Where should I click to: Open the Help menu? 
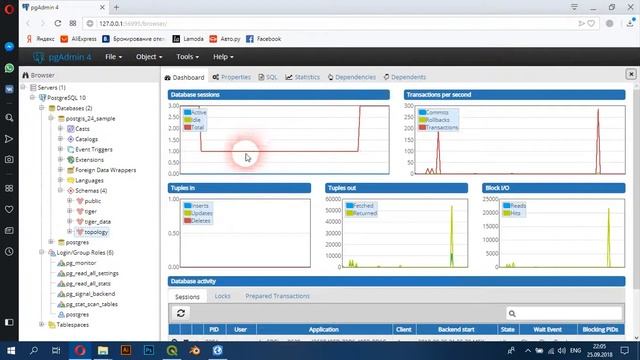[223, 57]
